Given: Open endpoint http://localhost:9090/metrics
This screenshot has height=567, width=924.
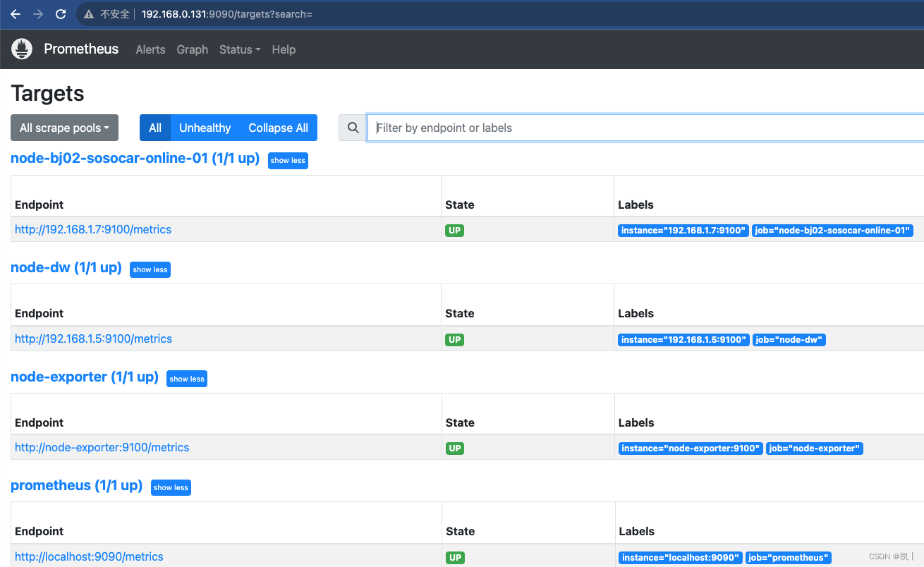Looking at the screenshot, I should 89,556.
